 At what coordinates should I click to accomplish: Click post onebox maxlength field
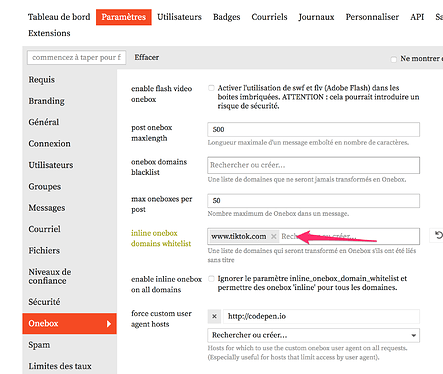[x=313, y=129]
